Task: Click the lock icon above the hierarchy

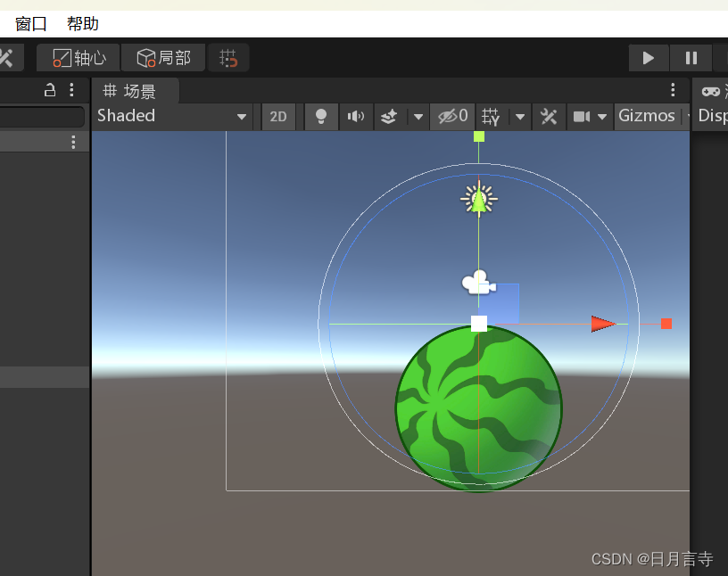Action: pyautogui.click(x=50, y=91)
